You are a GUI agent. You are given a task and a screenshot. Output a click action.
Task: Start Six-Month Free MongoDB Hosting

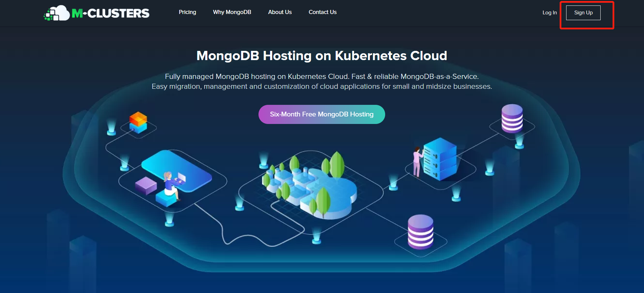(322, 114)
